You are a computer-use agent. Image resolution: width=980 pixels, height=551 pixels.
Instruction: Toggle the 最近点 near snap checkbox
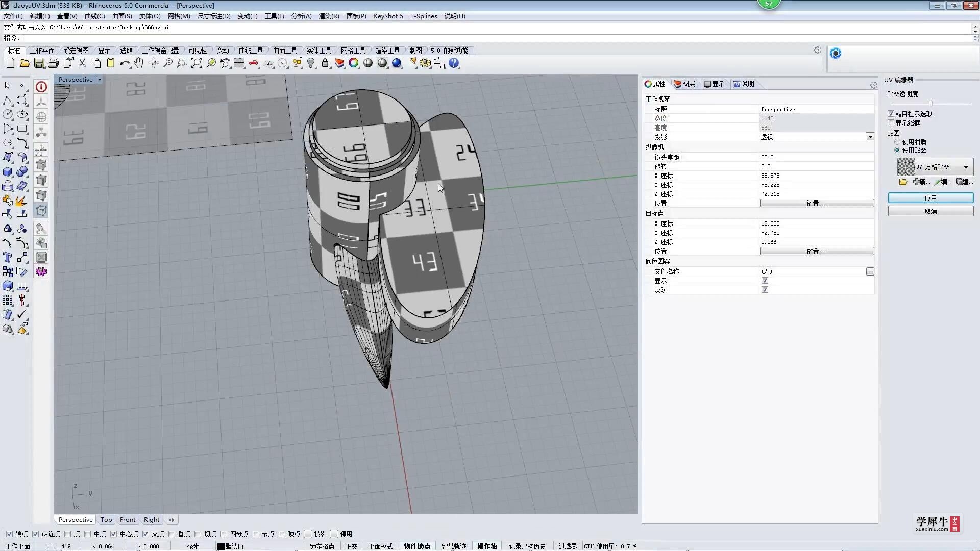[35, 534]
